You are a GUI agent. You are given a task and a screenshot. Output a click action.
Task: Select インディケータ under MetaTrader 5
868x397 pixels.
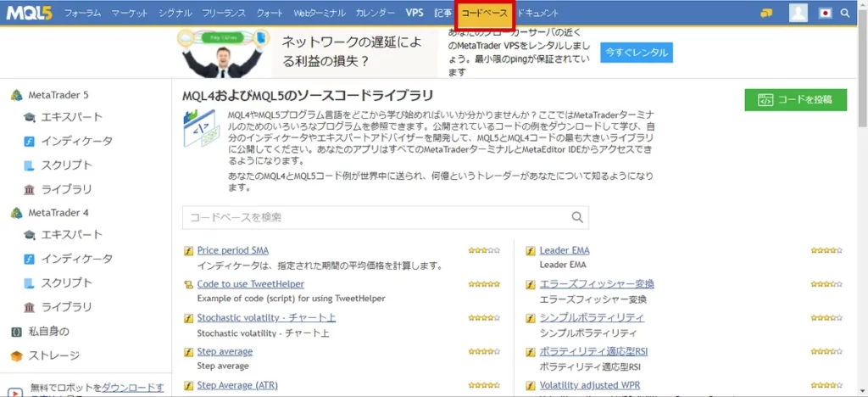(x=77, y=141)
